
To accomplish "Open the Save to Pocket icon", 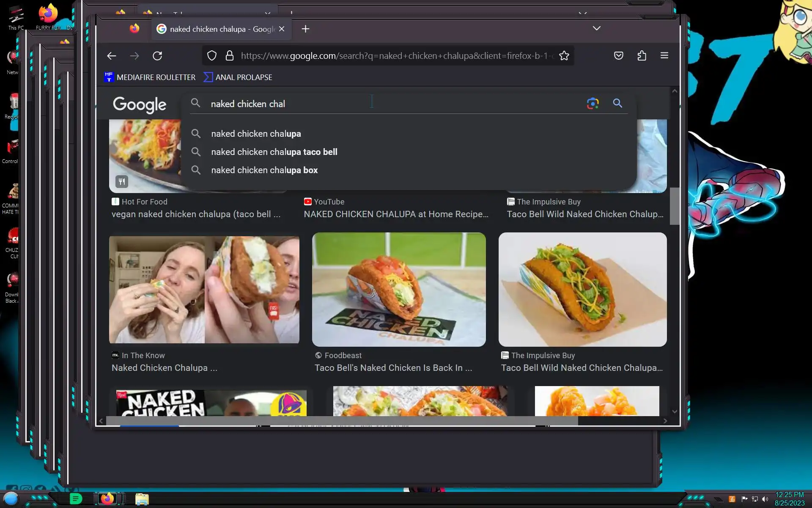I will [x=618, y=56].
